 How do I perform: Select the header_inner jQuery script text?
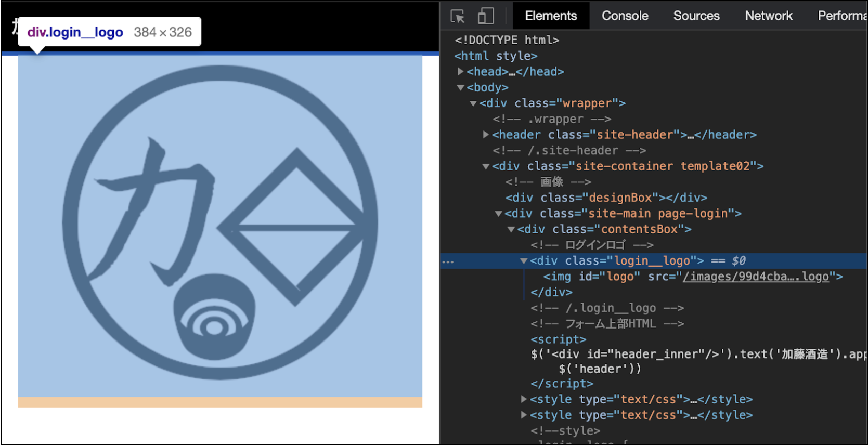pyautogui.click(x=698, y=355)
